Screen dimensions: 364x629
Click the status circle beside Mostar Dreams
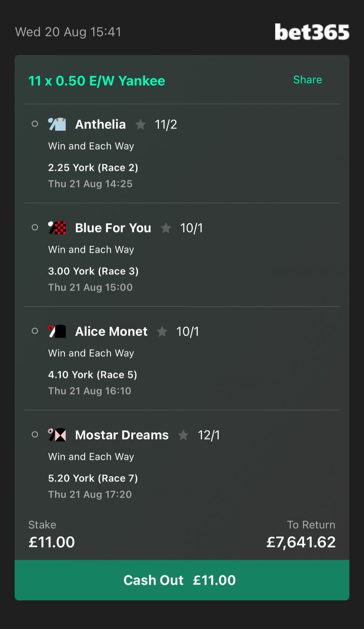click(35, 434)
